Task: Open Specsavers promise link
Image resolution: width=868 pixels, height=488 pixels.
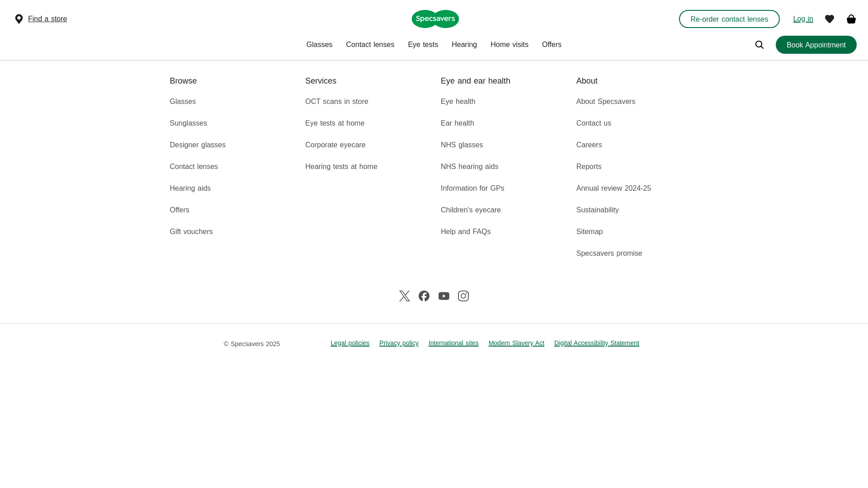Action: (609, 253)
